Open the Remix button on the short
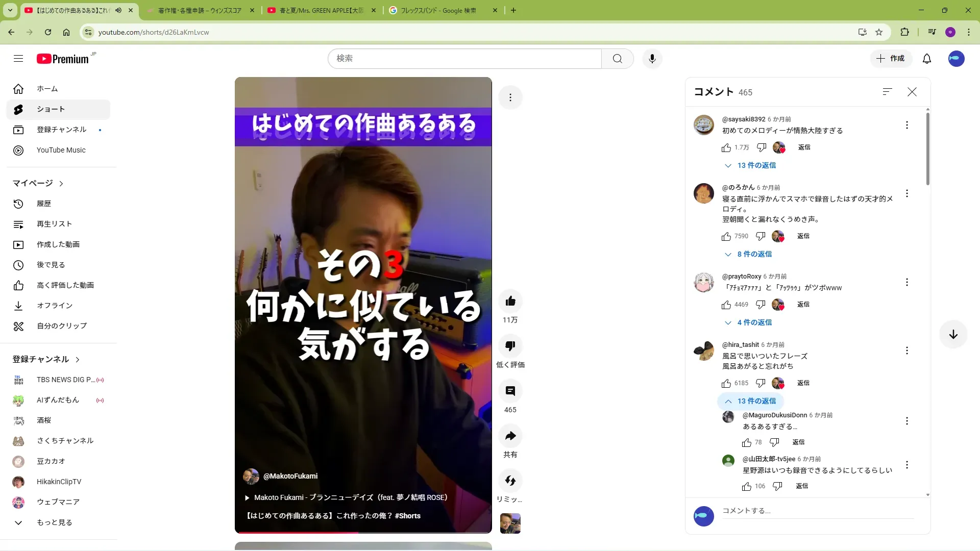This screenshot has width=980, height=551. click(510, 481)
